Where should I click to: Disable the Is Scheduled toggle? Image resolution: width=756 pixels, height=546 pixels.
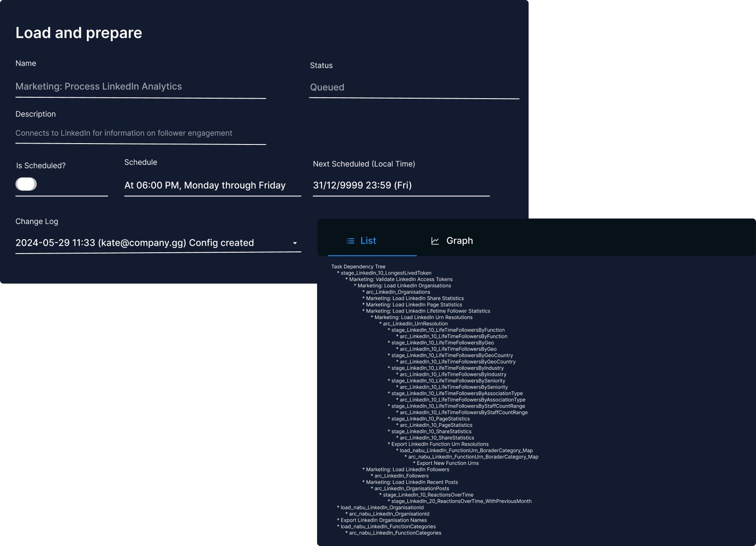(x=26, y=184)
